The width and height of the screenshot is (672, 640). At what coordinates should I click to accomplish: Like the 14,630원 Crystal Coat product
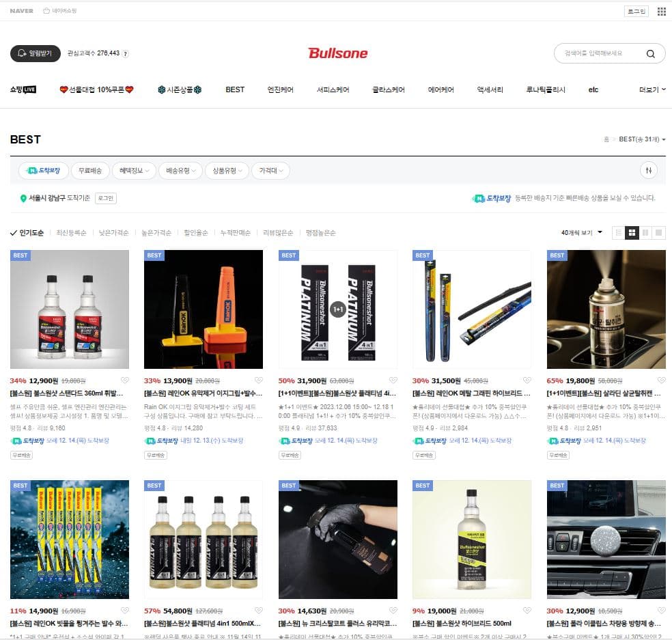tap(393, 611)
